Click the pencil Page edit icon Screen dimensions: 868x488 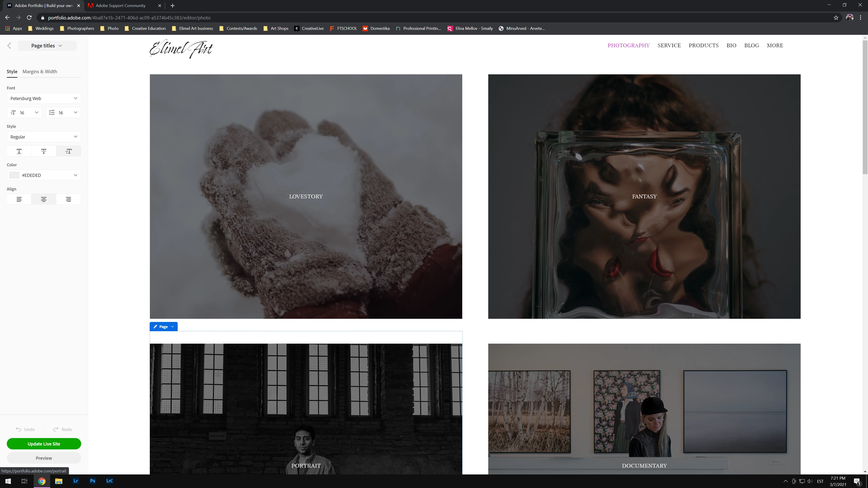click(x=155, y=327)
